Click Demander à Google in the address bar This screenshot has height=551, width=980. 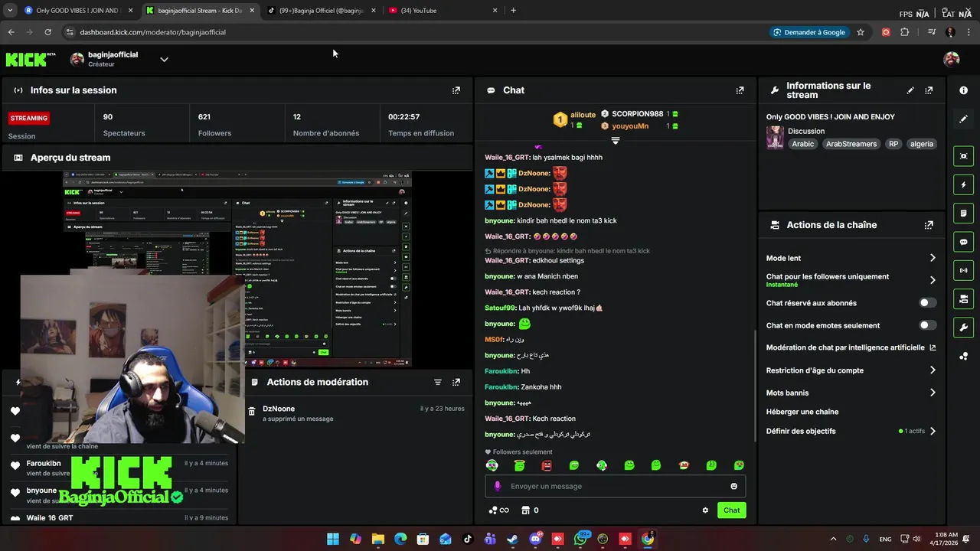pos(808,32)
